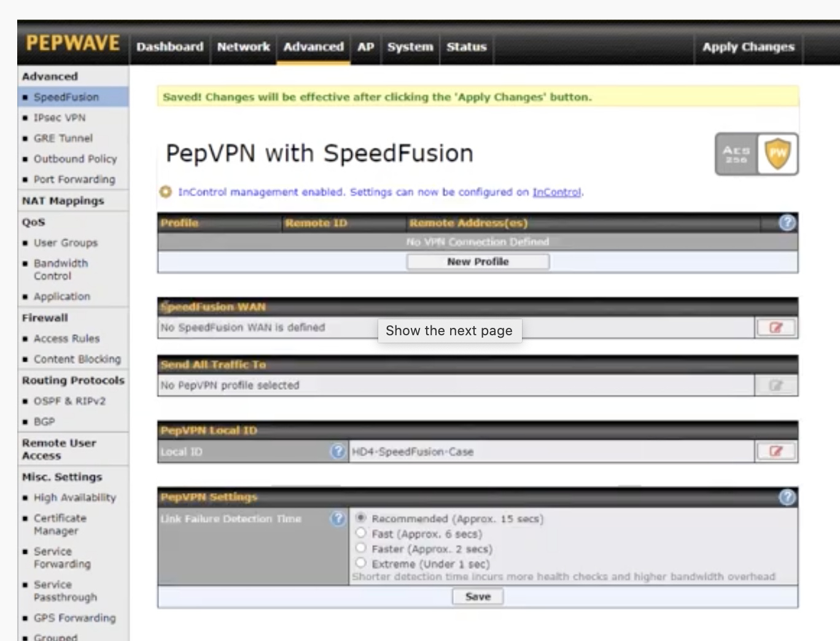
Task: Click the No VPN Connection Defined row
Action: [478, 242]
